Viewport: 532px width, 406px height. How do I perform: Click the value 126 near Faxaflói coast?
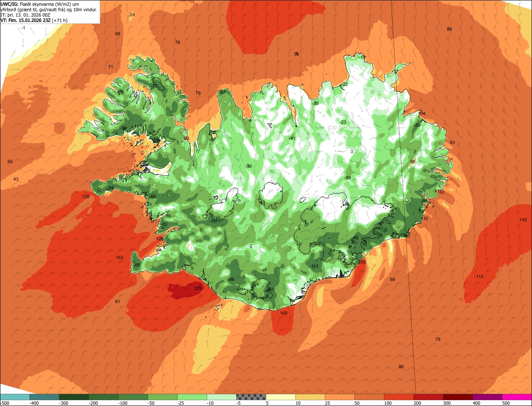[160, 239]
